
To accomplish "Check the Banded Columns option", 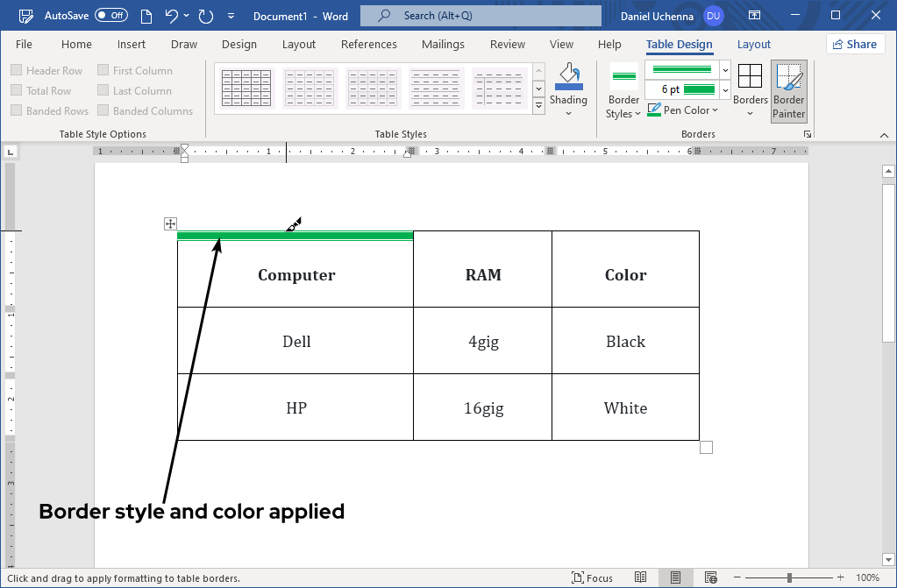I will pos(103,111).
